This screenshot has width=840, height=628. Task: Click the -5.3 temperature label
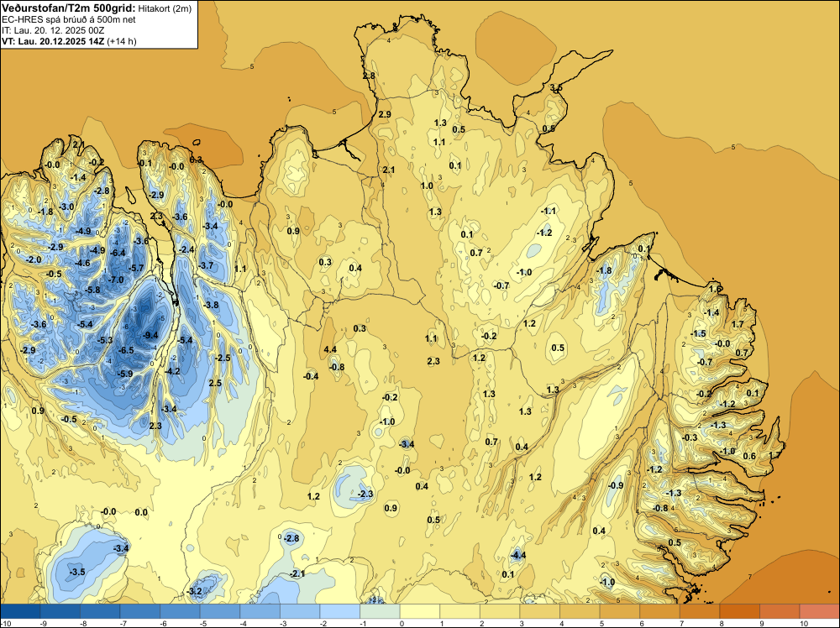pos(105,340)
